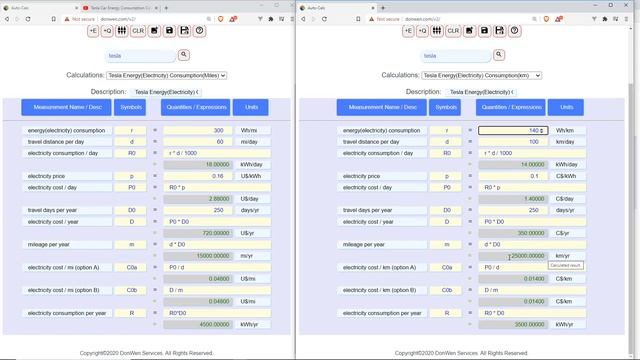Click save-as icon in right window
Viewport: 640px width, 360px height.
[500, 31]
